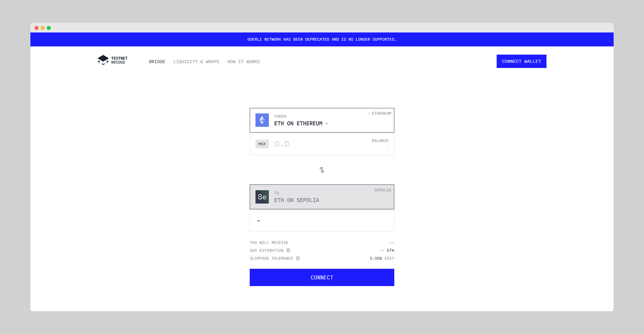The width and height of the screenshot is (644, 334).
Task: Close the window with red button
Action: [36, 28]
